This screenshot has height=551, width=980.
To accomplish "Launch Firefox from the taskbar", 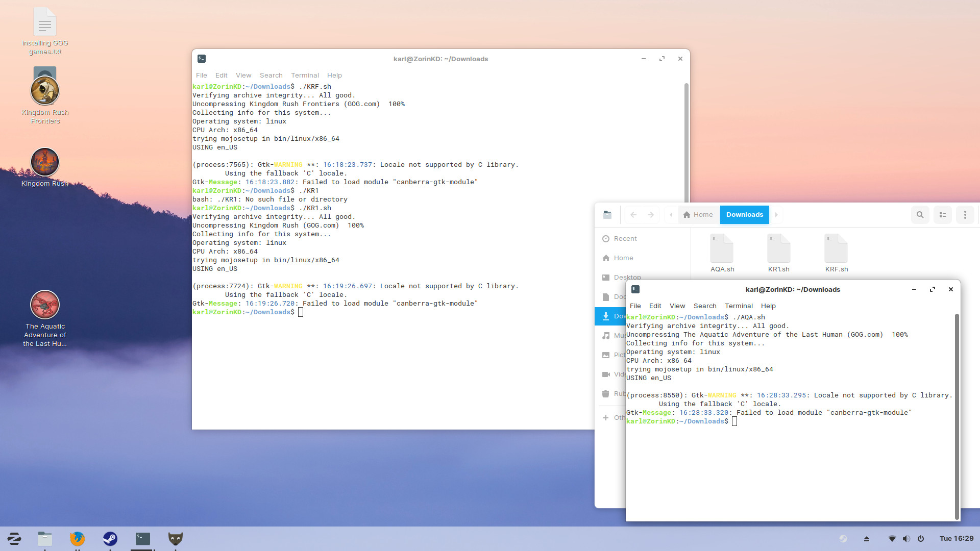I will 78,538.
